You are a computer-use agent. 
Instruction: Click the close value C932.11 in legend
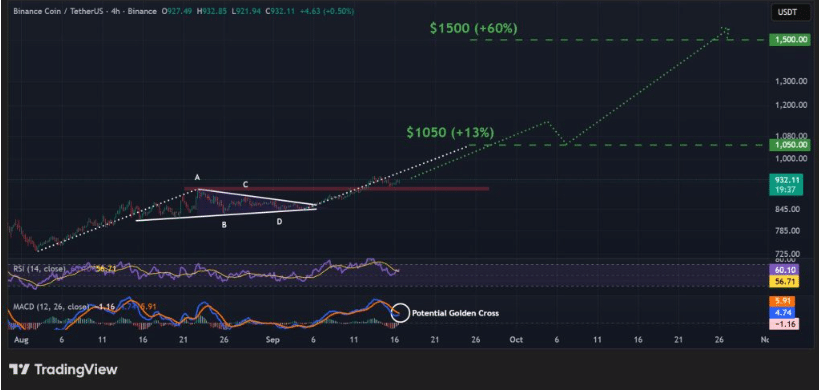(x=281, y=11)
